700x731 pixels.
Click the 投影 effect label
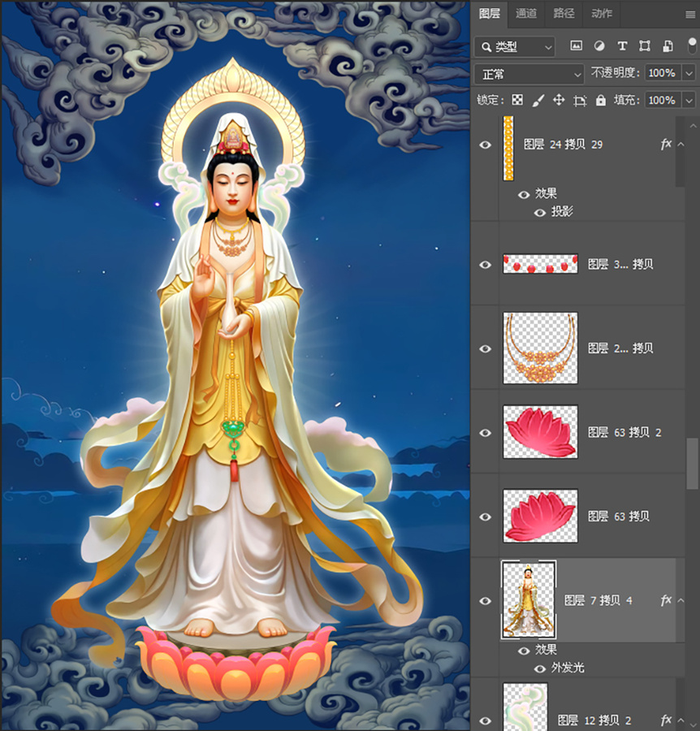[562, 212]
